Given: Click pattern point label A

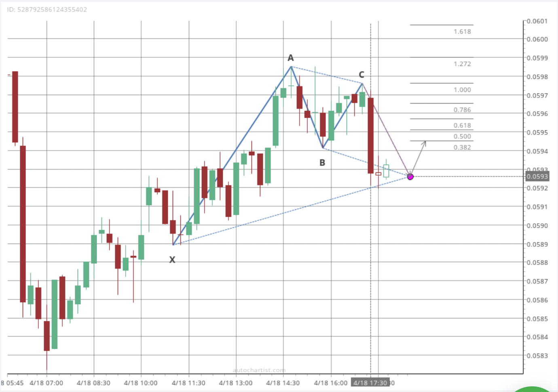Looking at the screenshot, I should click(291, 58).
